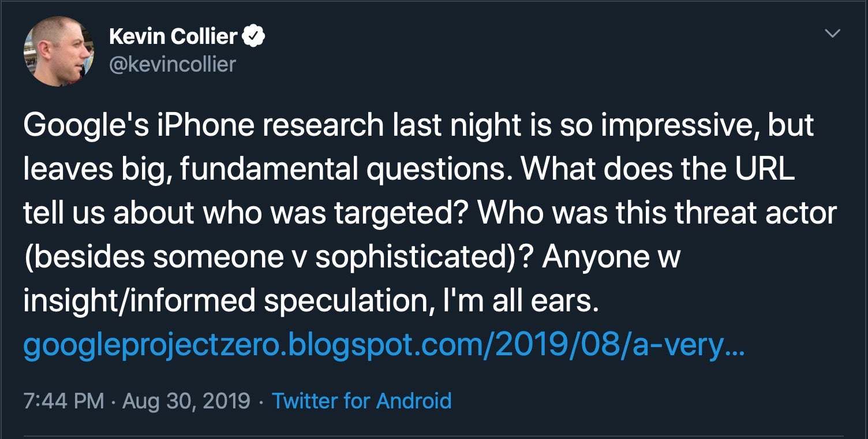This screenshot has width=868, height=439.
Task: Open the @kevincollier handle link
Action: click(x=172, y=64)
